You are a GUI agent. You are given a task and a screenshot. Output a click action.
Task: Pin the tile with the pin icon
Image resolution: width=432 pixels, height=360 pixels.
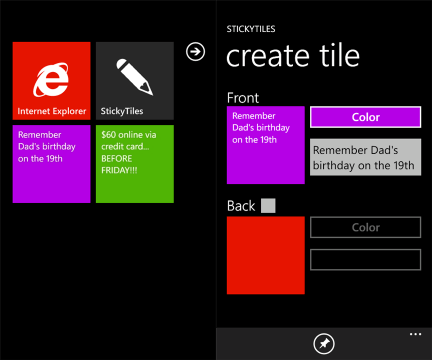[324, 344]
